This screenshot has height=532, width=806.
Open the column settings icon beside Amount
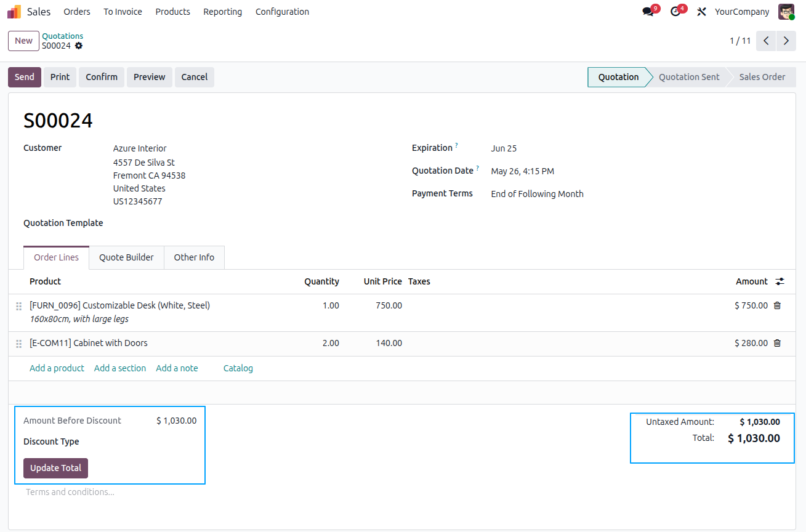[x=780, y=281]
